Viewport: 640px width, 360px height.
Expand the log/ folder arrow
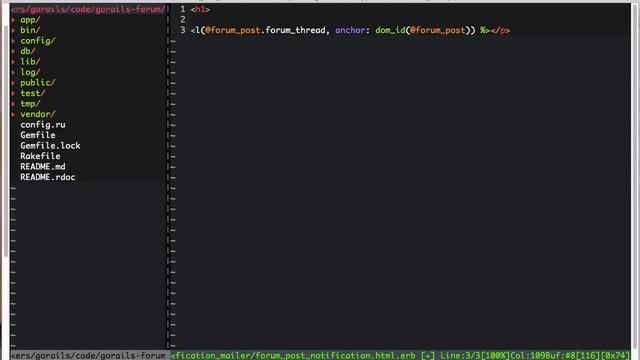(x=13, y=72)
